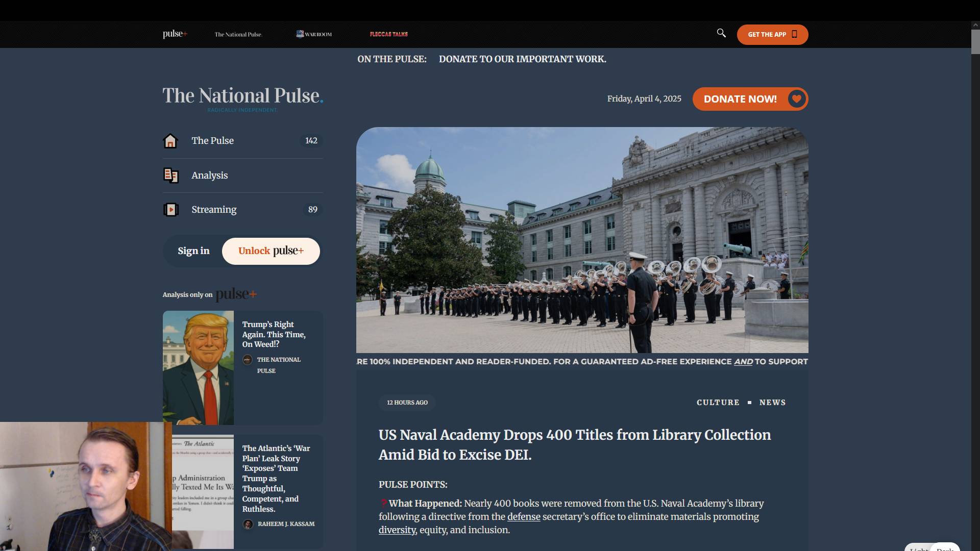Open the Fleccas Talks logo link
The image size is (980, 551).
(x=388, y=34)
